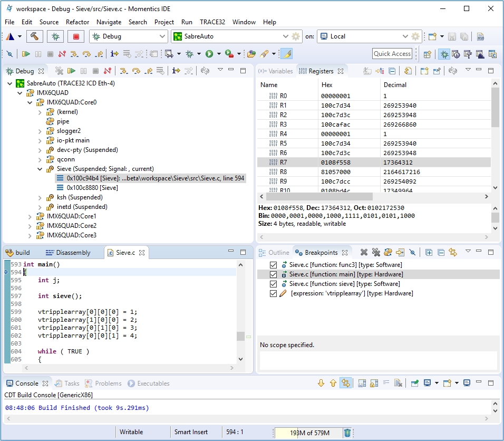
Task: Expand all entries in the Breakpoints view
Action: point(429,253)
